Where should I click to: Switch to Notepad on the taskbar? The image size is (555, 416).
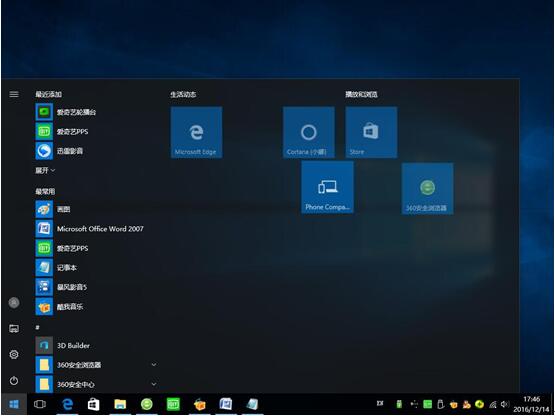(252, 404)
